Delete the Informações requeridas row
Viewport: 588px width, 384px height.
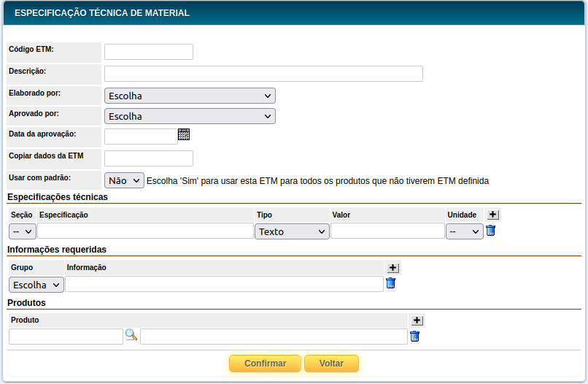click(x=391, y=283)
